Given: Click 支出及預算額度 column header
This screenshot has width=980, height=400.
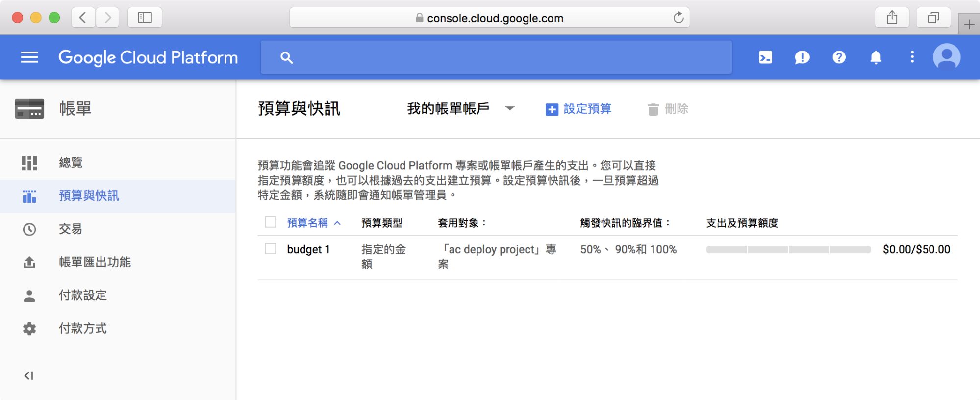Looking at the screenshot, I should [x=742, y=223].
